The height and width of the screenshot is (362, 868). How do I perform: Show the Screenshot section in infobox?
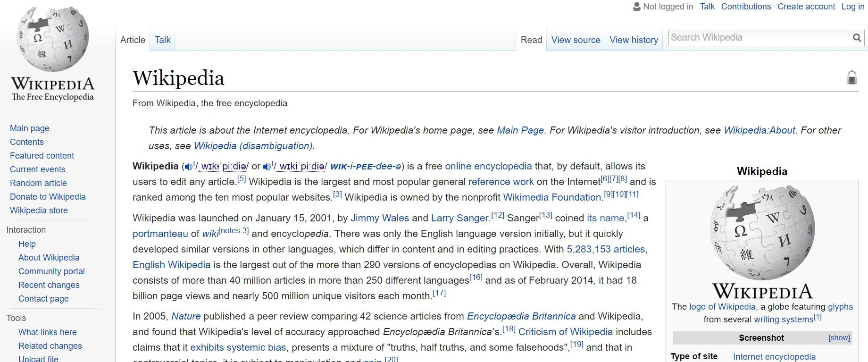coord(839,338)
